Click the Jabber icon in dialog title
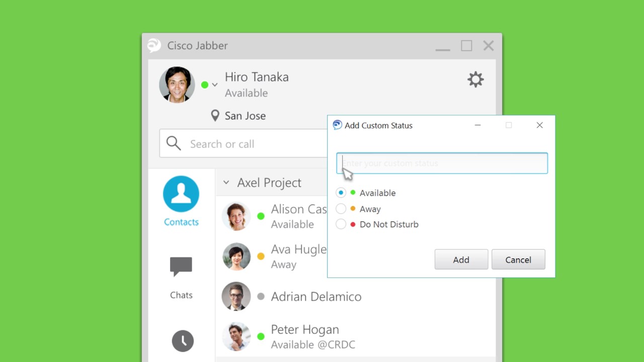Screen dimensions: 644x362 tap(337, 125)
